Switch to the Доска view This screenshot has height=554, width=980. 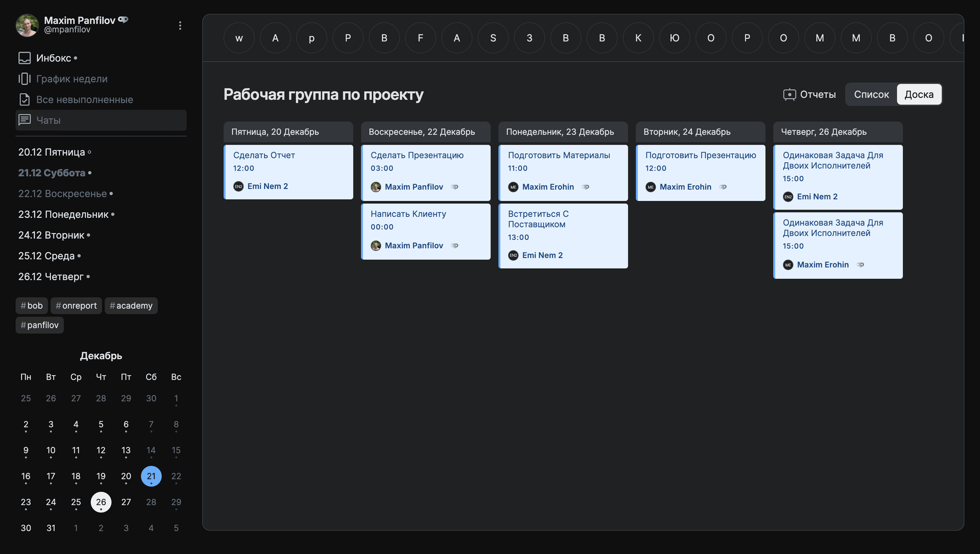[x=919, y=95]
